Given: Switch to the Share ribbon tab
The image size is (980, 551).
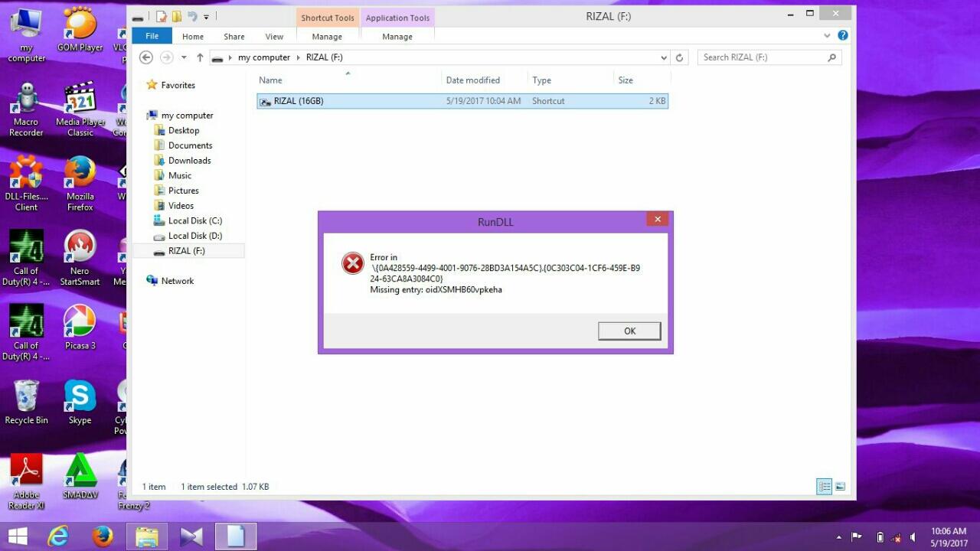Looking at the screenshot, I should (x=234, y=37).
